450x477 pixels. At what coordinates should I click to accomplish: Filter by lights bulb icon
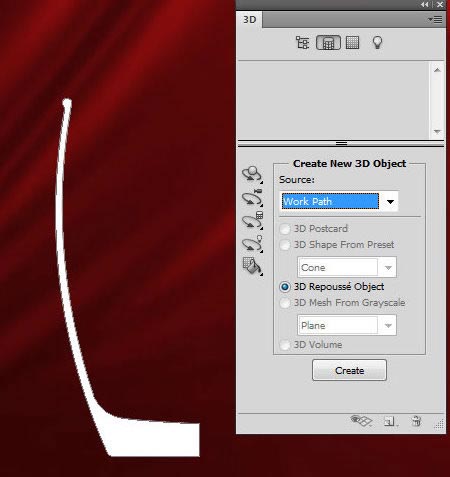click(x=377, y=43)
